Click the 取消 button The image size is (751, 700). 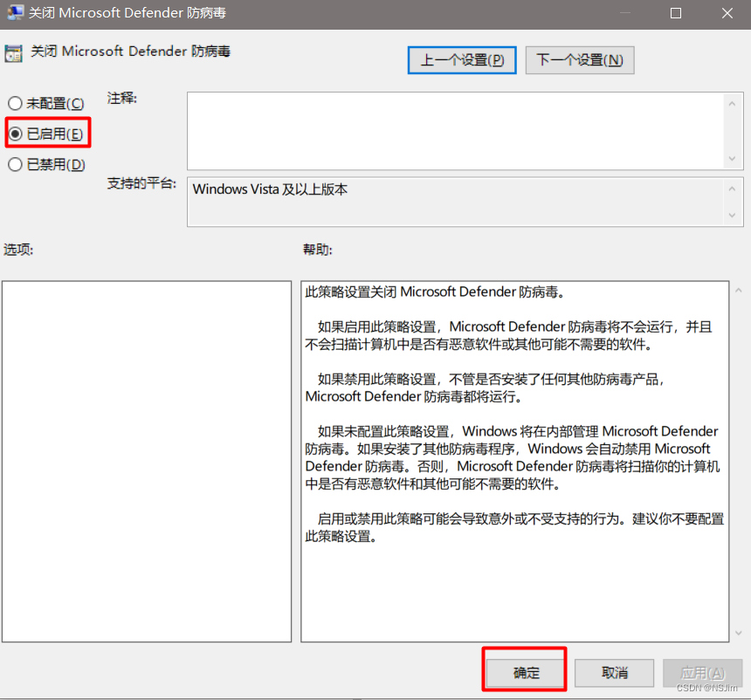click(x=614, y=673)
